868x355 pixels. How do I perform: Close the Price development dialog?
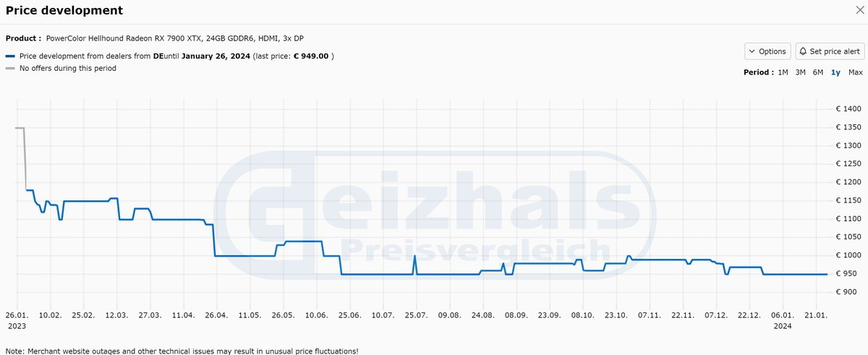coord(859,10)
